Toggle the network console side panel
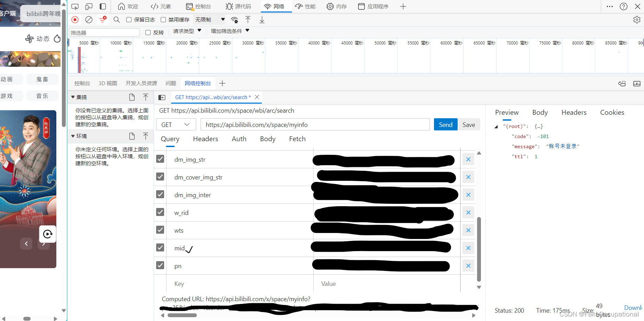 coord(162,97)
